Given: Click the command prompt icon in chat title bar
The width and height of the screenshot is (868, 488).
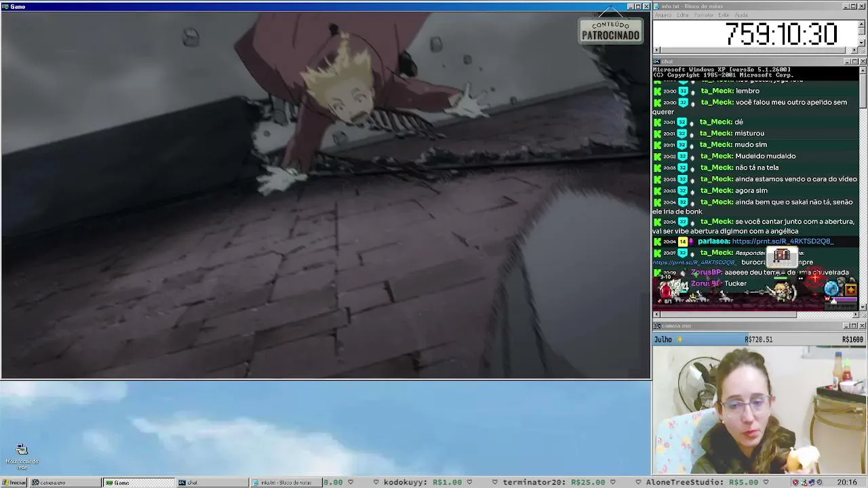Looking at the screenshot, I should pyautogui.click(x=657, y=62).
